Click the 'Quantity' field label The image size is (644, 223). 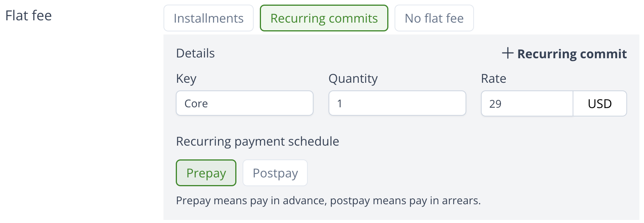coord(353,79)
